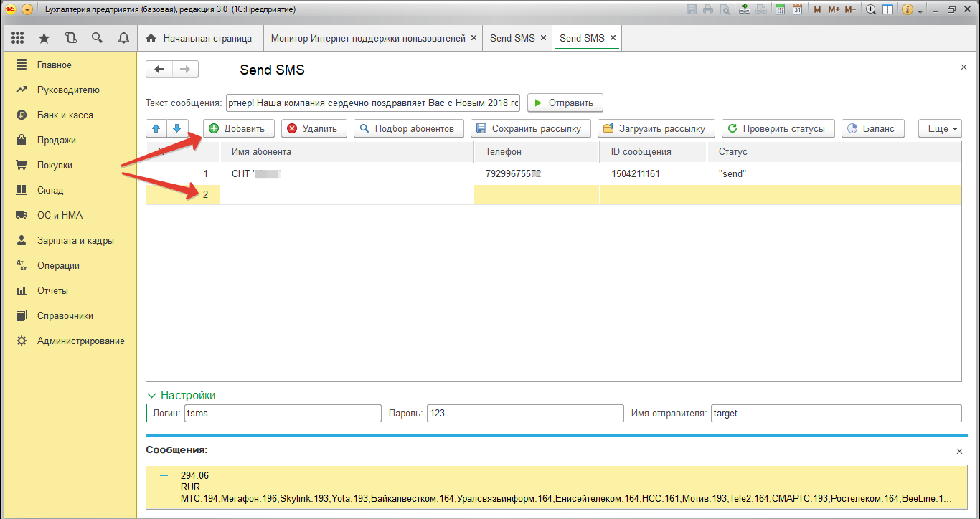
Task: Open Favorites star icon
Action: pos(44,38)
